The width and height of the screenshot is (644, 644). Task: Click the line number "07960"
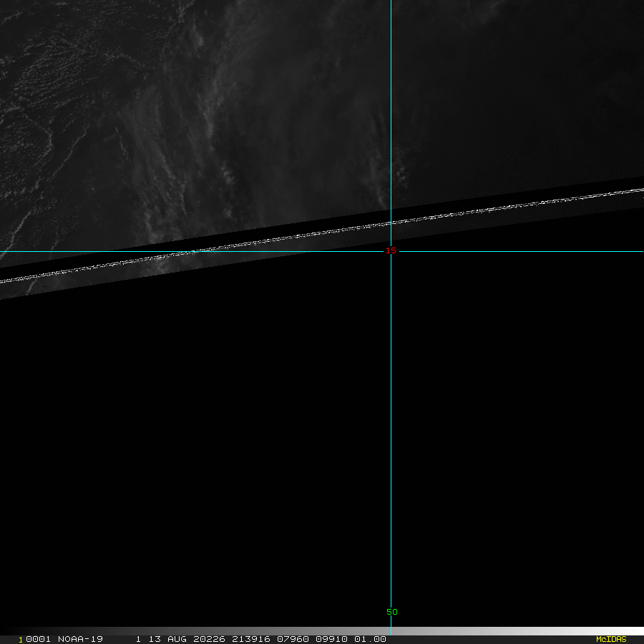[293, 639]
